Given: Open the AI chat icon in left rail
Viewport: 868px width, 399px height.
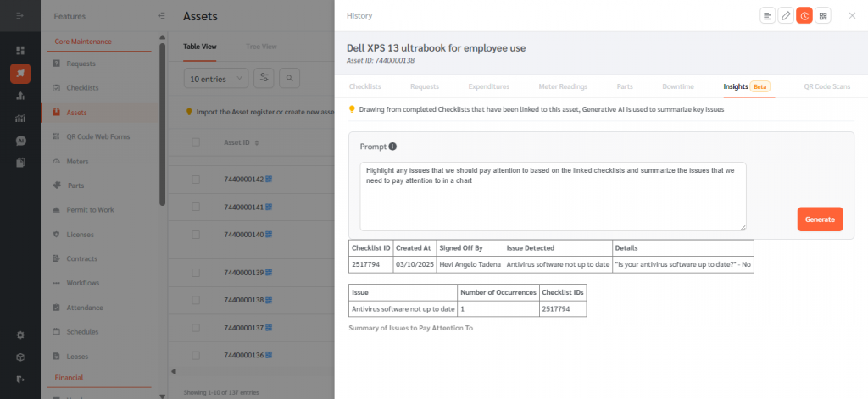Looking at the screenshot, I should coord(20,141).
